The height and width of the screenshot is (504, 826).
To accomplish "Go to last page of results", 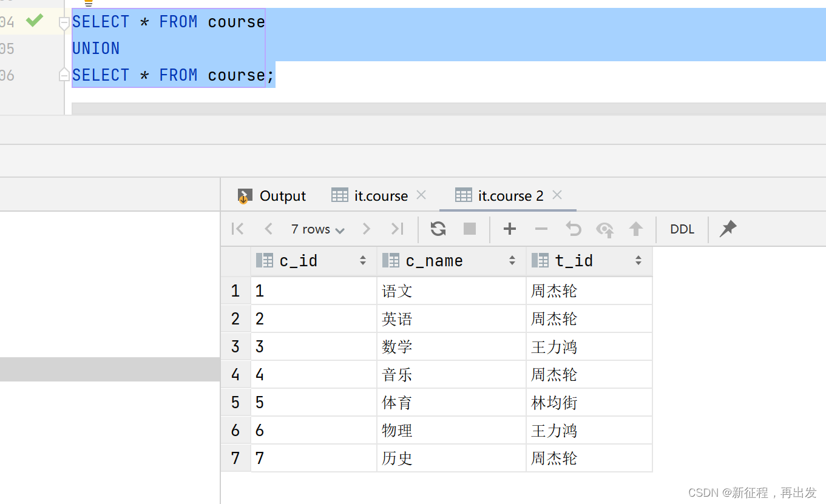I will (x=397, y=229).
